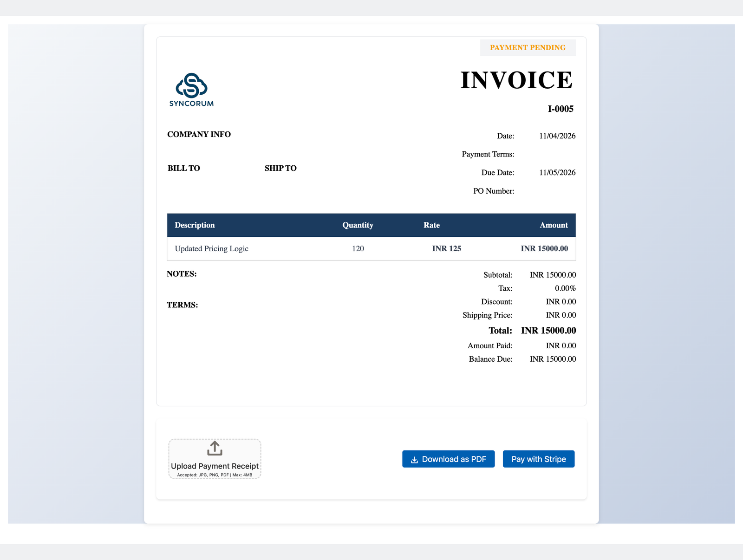
Task: Select the Updated Pricing Logic item
Action: click(x=212, y=248)
